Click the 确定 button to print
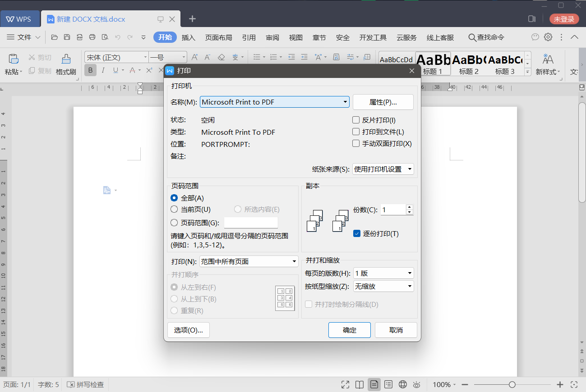The image size is (586, 392). click(x=349, y=330)
